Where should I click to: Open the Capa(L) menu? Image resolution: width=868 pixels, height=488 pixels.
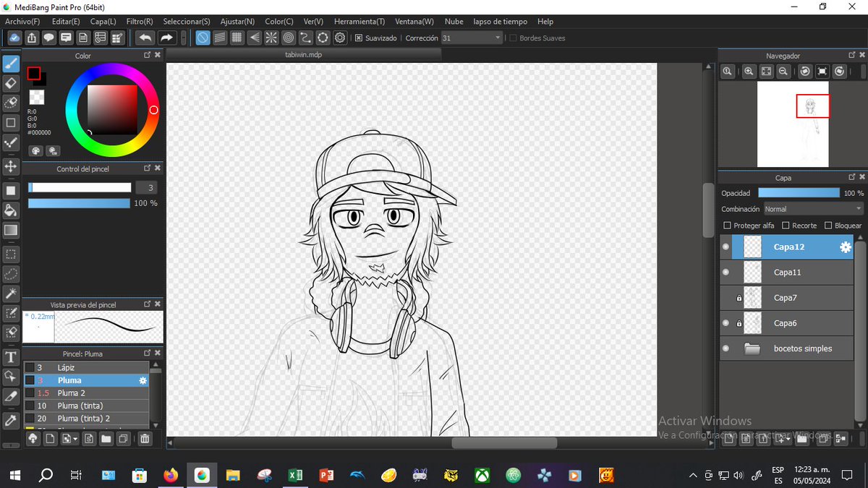tap(103, 22)
